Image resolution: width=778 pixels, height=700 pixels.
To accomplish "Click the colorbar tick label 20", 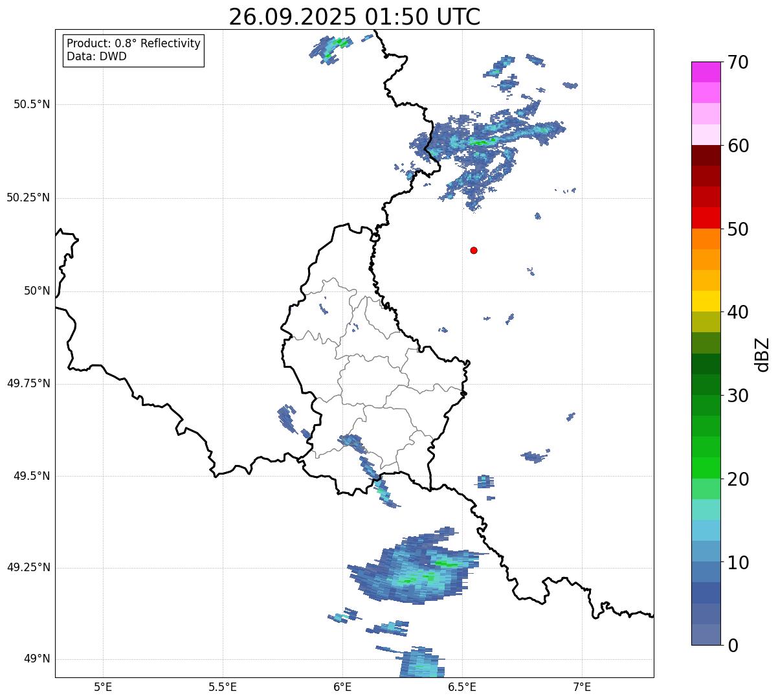I will (738, 479).
